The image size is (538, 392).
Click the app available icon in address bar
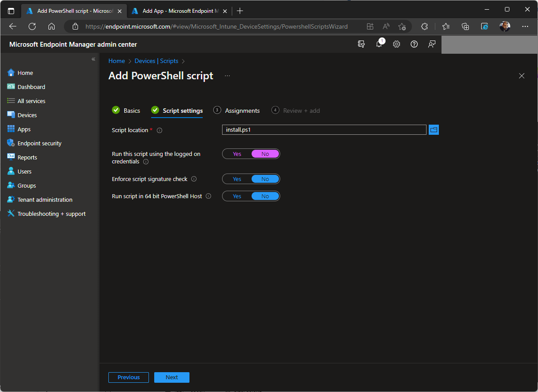click(370, 26)
